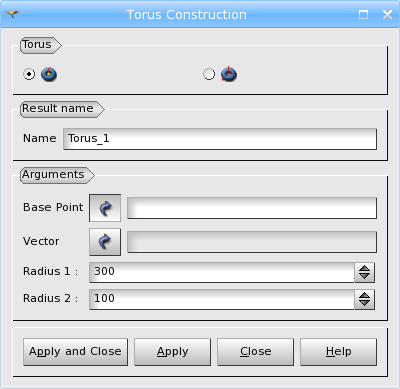Click the torus icon with base point and vector

click(x=49, y=74)
